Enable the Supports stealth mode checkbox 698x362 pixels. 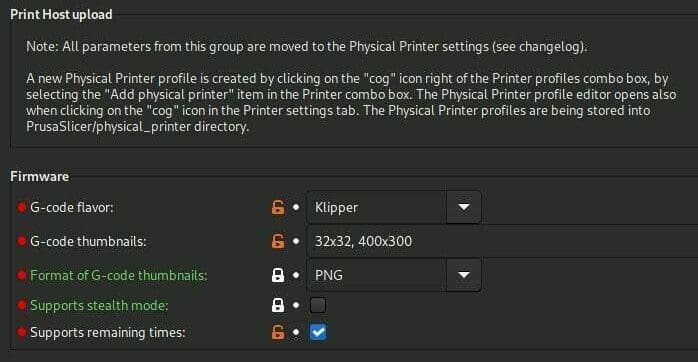coord(318,305)
